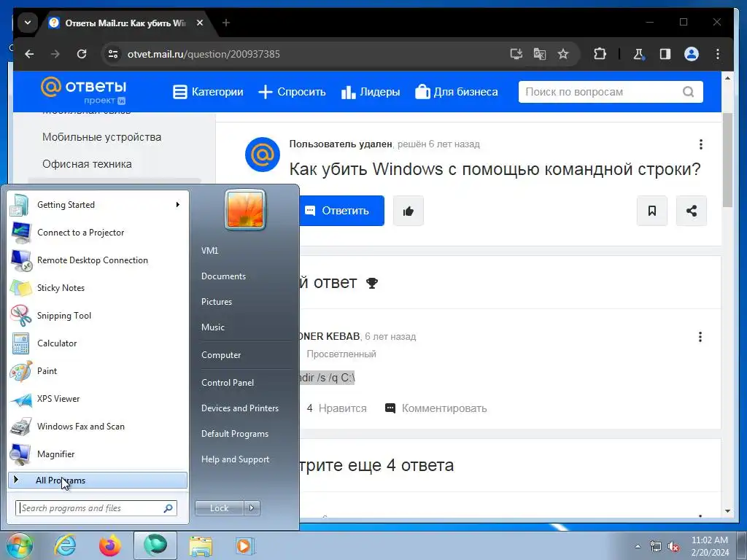Click the Chrome forward arrow

click(x=55, y=54)
